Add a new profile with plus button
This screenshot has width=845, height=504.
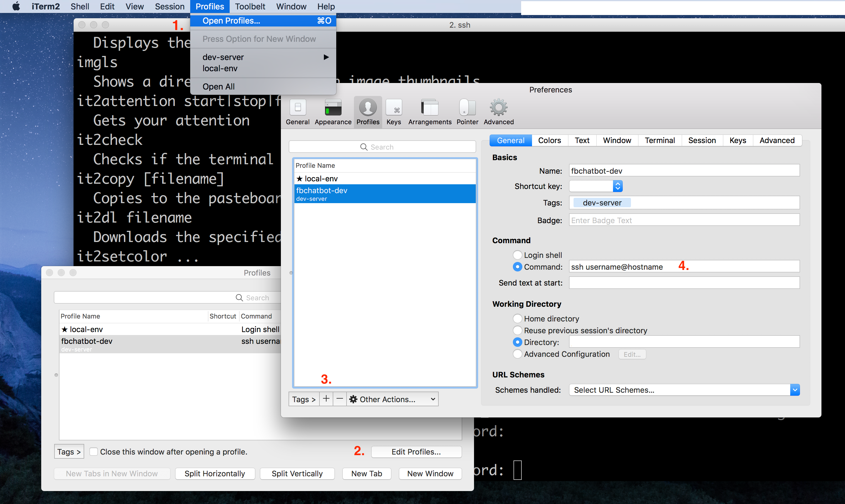(x=326, y=399)
